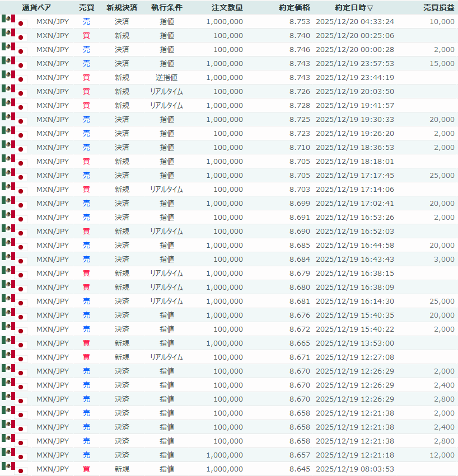Viewport: 458px width, 476px height.
Task: Select the currency flag in the 13:53:00 row
Action: [13, 343]
